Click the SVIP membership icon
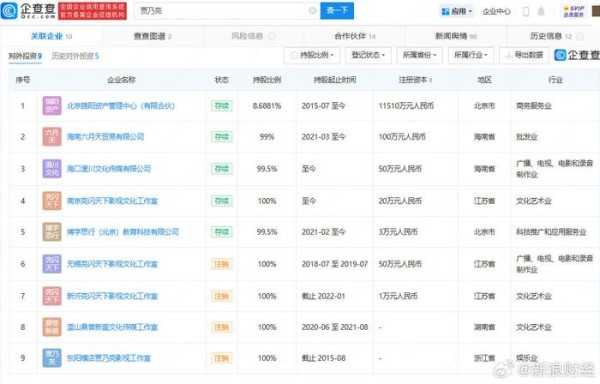The width and height of the screenshot is (600, 384). click(574, 11)
